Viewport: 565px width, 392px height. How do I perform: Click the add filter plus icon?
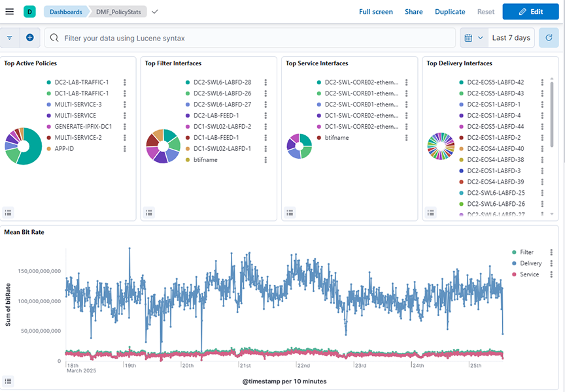click(30, 38)
